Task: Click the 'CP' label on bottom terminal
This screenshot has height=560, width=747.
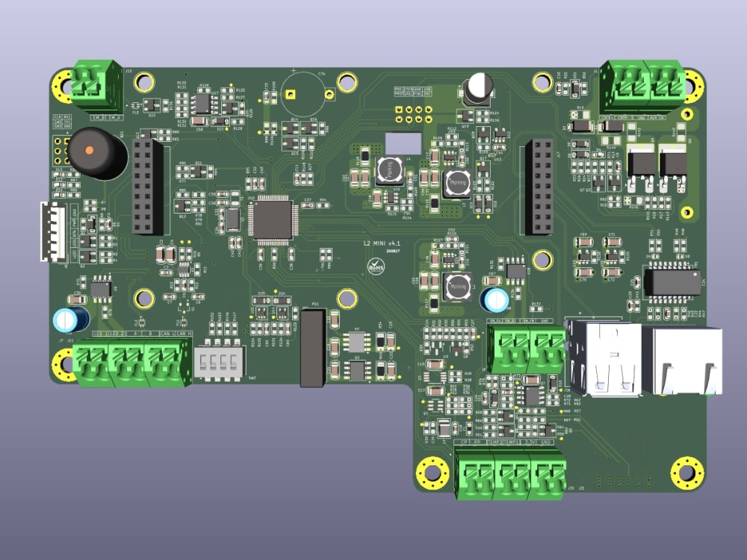Action: tap(464, 442)
